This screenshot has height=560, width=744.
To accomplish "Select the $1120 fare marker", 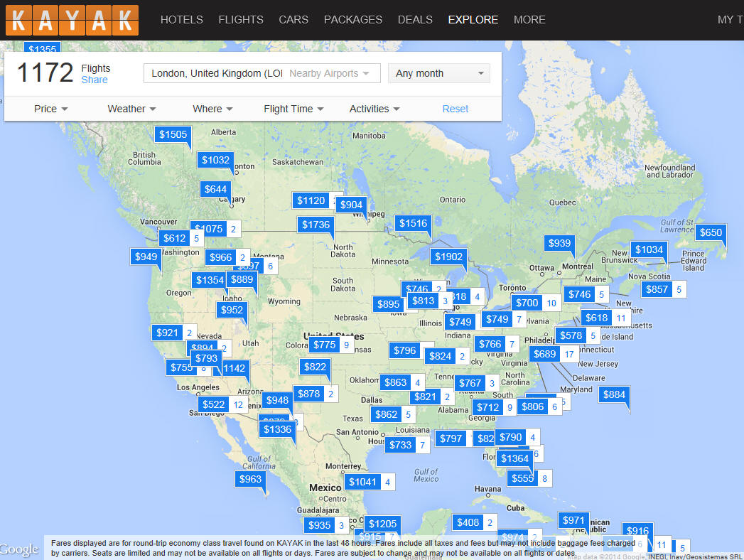I will pyautogui.click(x=311, y=200).
